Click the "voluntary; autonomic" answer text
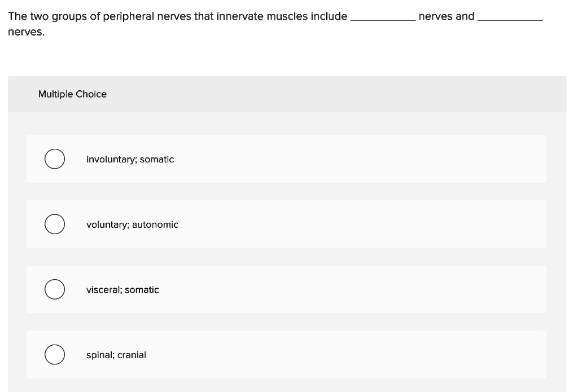The width and height of the screenshot is (578, 392). [132, 224]
